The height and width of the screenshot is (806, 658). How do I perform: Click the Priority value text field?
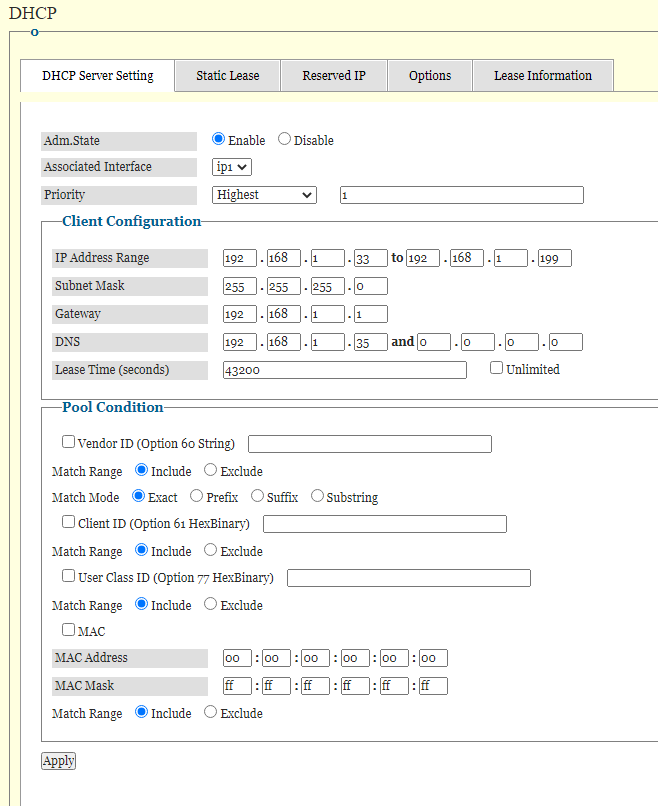pos(462,195)
